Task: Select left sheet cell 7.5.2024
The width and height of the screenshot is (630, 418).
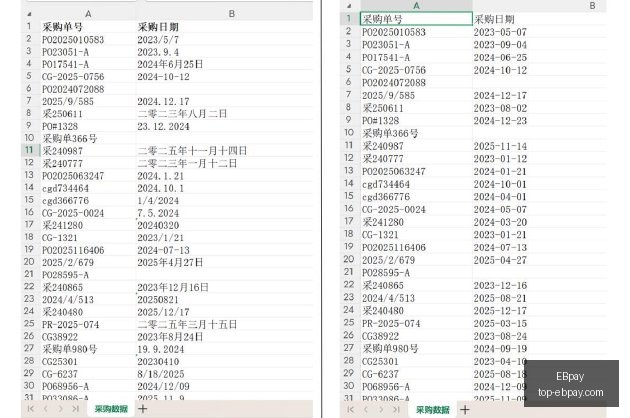Action: pos(224,213)
